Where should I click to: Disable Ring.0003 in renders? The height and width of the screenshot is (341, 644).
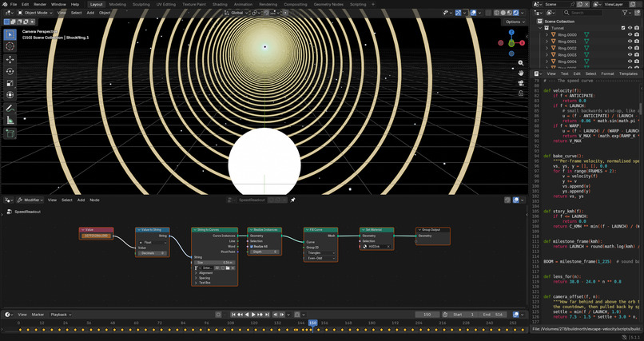point(637,54)
